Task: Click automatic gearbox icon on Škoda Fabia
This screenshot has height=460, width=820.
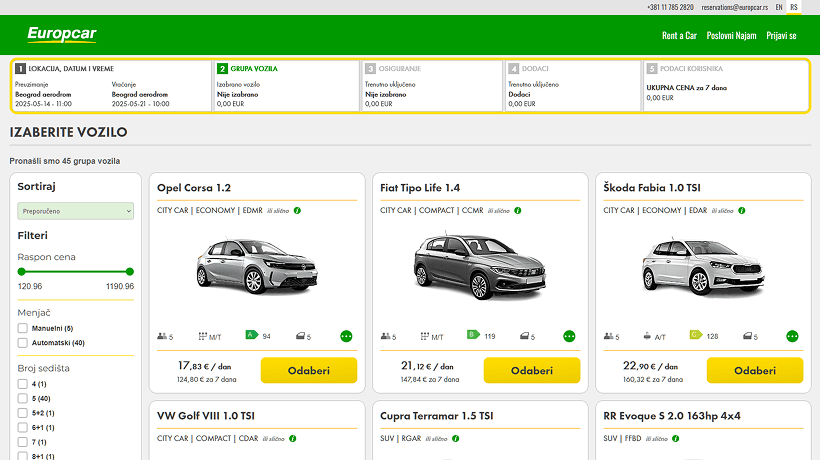Action: pyautogui.click(x=647, y=336)
